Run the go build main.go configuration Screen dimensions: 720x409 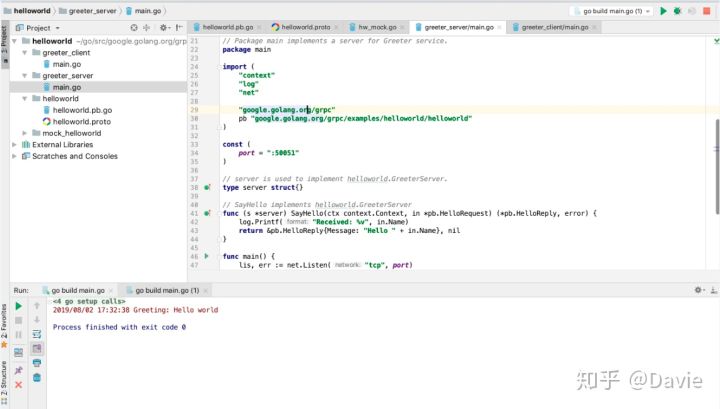[x=663, y=11]
